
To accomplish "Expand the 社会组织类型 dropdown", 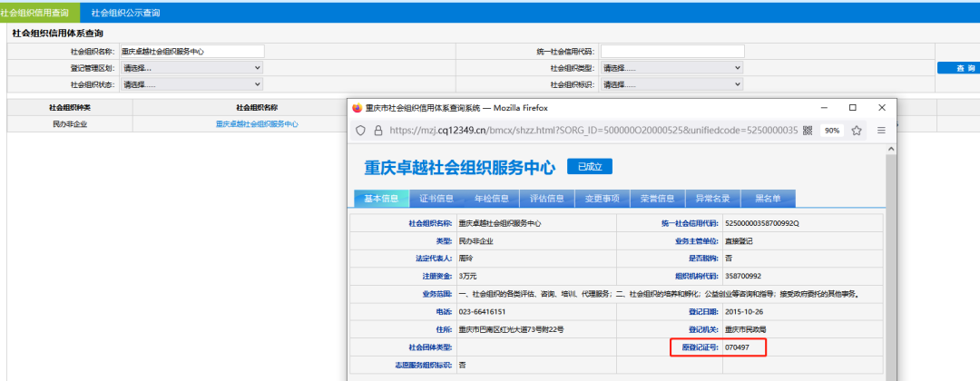I will (671, 68).
